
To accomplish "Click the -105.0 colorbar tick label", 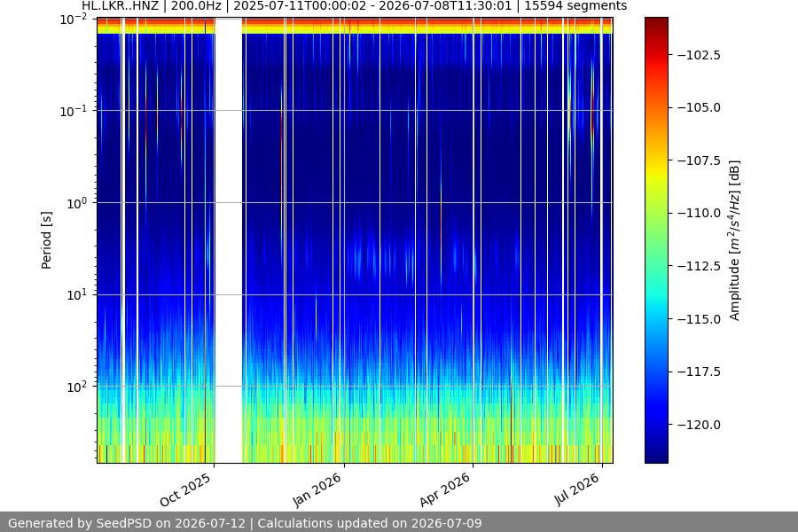I will [700, 107].
